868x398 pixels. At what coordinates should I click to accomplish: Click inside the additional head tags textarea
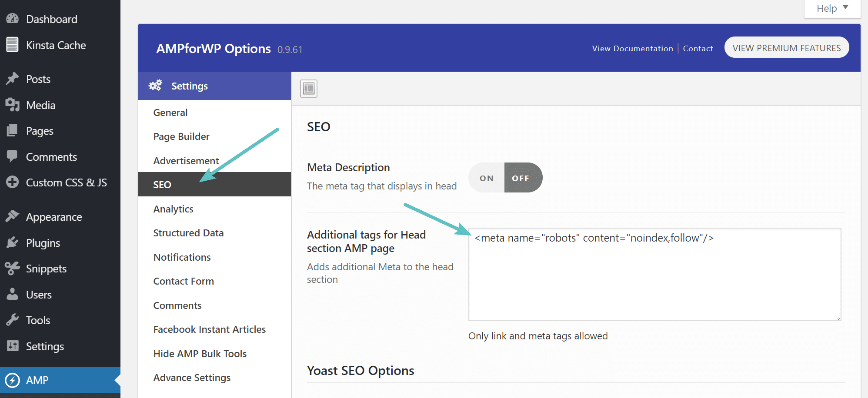652,274
